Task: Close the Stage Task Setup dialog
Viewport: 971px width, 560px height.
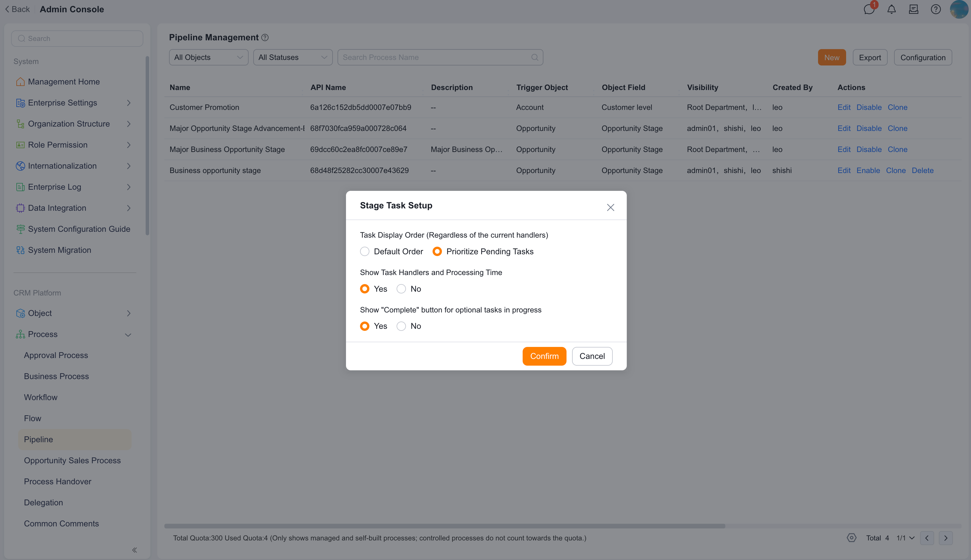Action: [610, 207]
